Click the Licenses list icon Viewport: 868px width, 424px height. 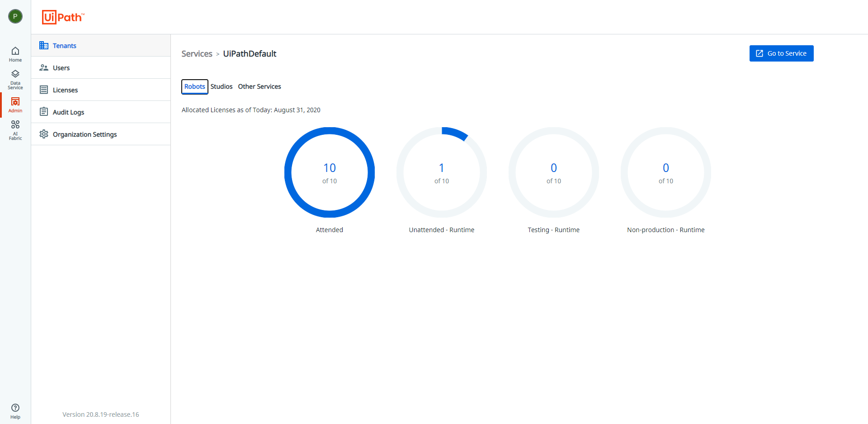tap(44, 90)
